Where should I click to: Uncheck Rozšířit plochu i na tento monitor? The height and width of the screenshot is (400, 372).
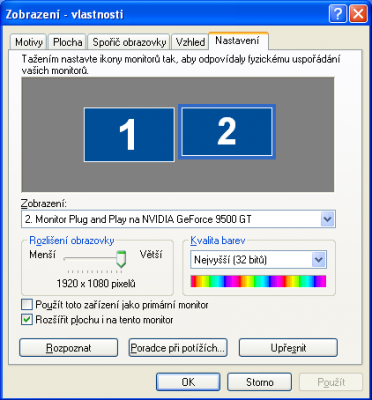pyautogui.click(x=27, y=320)
